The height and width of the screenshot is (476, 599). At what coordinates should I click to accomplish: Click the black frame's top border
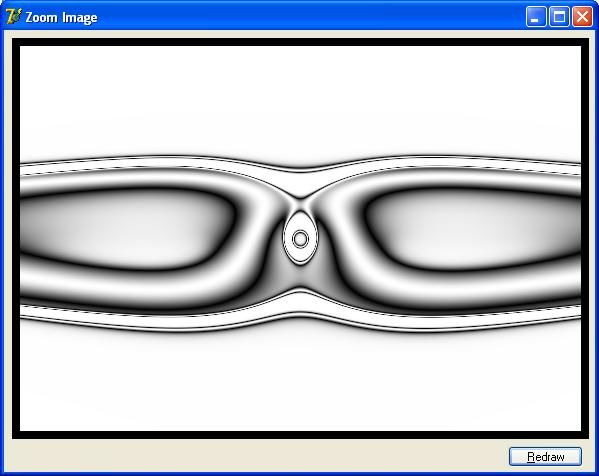click(x=300, y=42)
